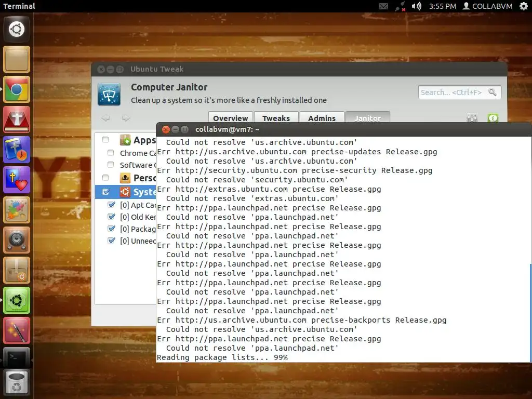Open the cross and heart launcher app
The height and width of the screenshot is (399, 532).
(17, 180)
